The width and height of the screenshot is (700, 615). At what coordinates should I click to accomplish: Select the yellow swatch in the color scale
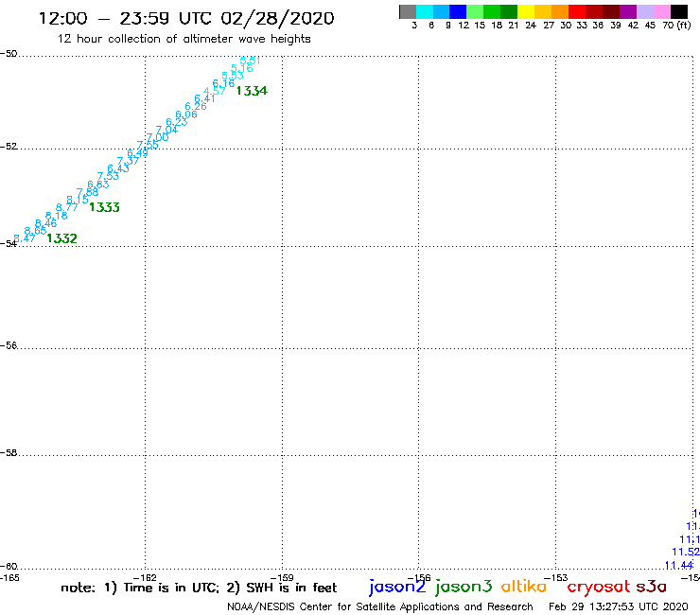[526, 11]
